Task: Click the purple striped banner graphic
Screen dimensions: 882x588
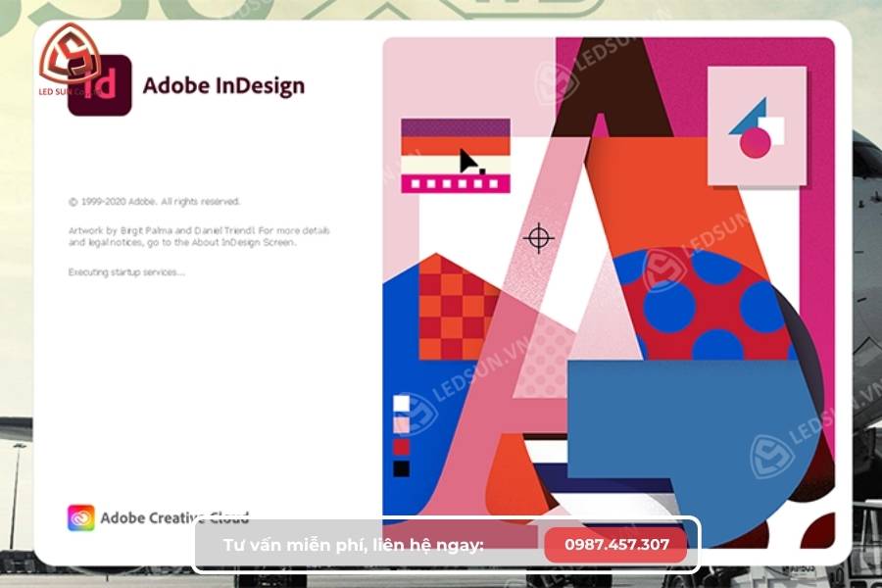Action: click(456, 128)
